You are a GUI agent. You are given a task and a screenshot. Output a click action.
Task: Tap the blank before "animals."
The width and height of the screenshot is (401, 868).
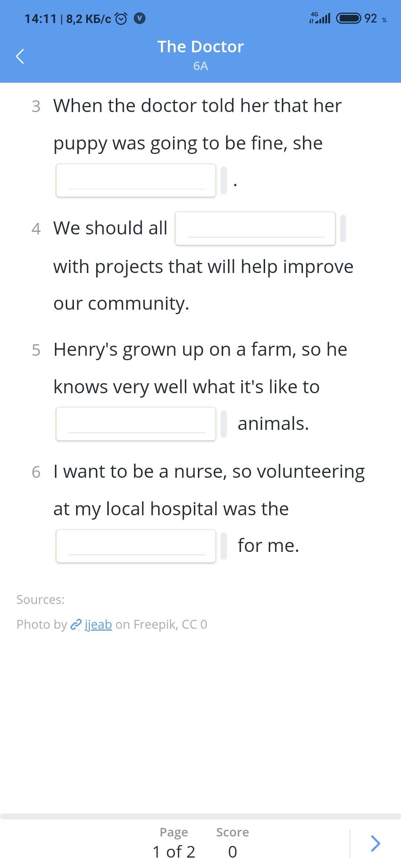136,424
